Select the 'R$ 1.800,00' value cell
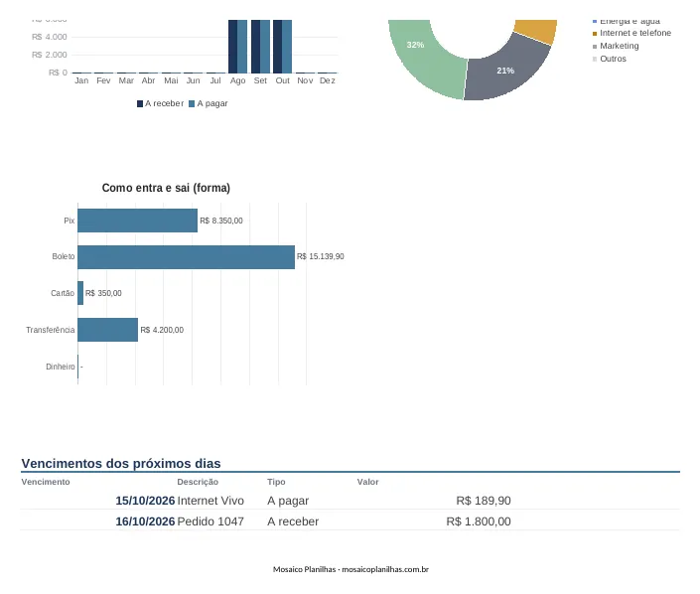 [x=479, y=521]
